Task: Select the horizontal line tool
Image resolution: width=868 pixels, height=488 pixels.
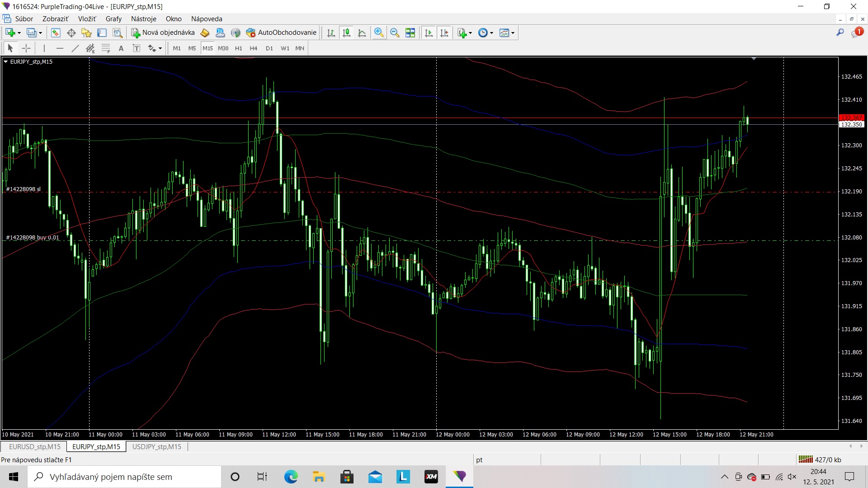Action: click(x=60, y=48)
